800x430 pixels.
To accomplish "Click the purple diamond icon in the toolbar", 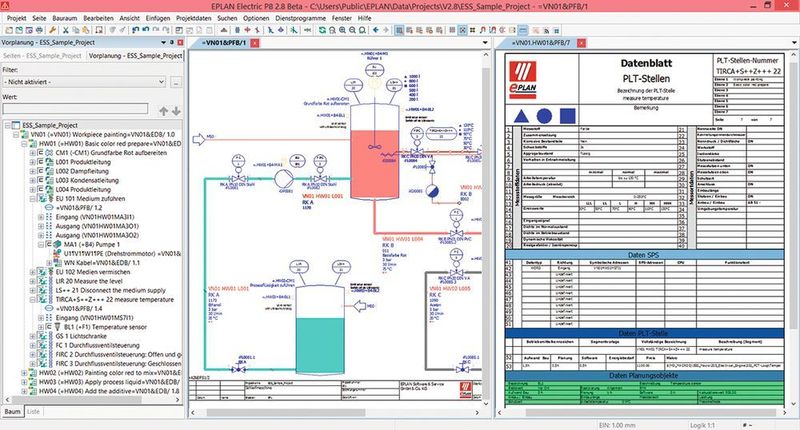I will tap(281, 31).
